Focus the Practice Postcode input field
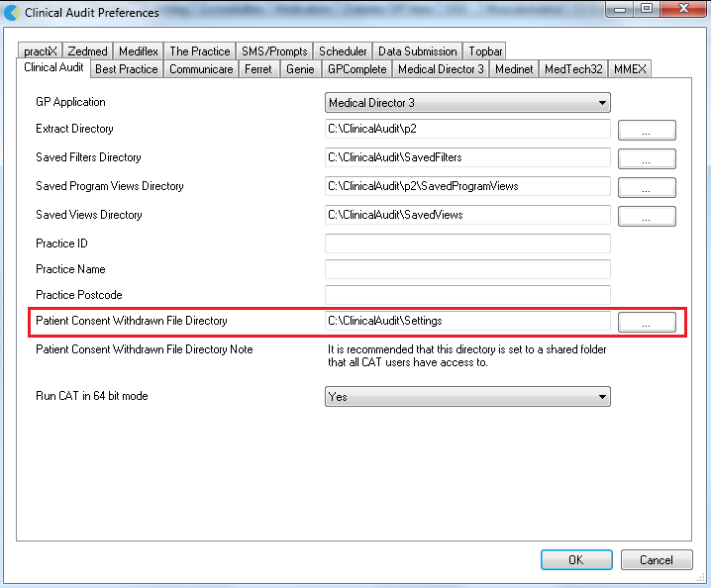The height and width of the screenshot is (588, 711). 467,295
